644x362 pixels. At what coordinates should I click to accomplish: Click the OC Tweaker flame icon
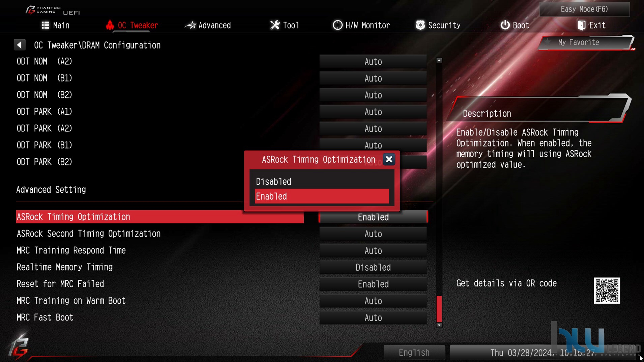(110, 25)
